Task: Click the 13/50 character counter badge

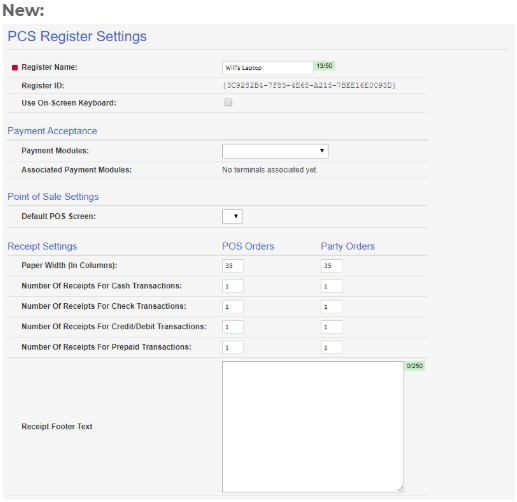Action: pos(324,66)
